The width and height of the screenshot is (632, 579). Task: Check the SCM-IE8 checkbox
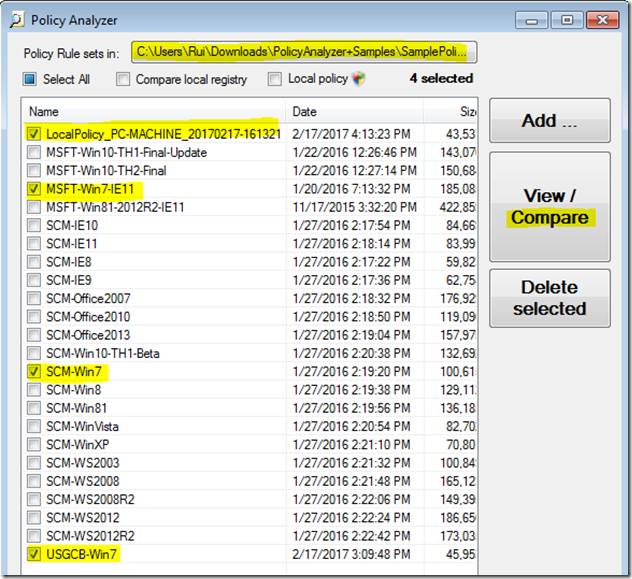[34, 262]
